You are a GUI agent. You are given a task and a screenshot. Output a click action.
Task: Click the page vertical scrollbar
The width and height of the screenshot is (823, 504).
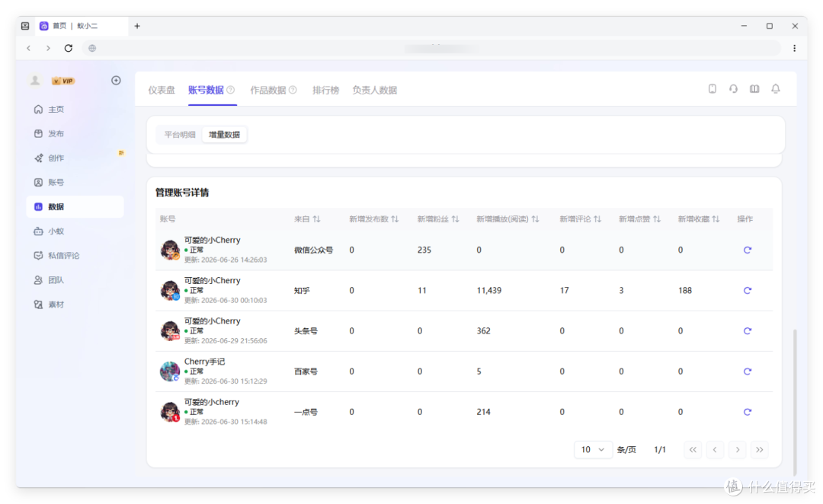[x=795, y=401]
